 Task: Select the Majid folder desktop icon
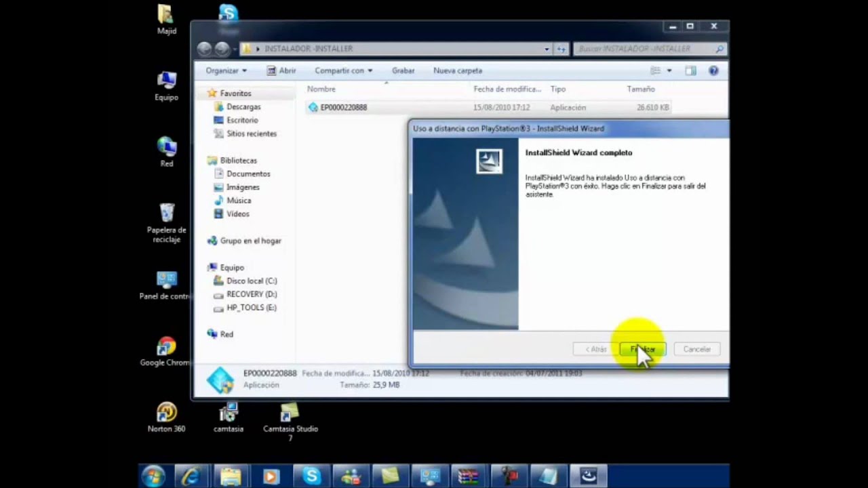coord(166,20)
